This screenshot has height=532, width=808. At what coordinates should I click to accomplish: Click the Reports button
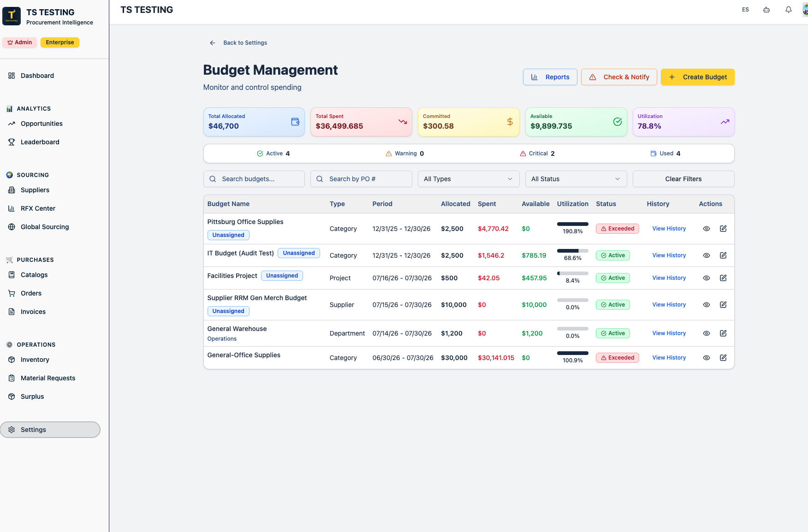[550, 77]
